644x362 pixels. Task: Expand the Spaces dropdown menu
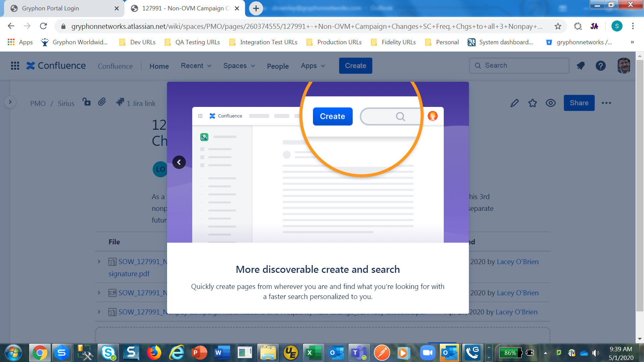pyautogui.click(x=239, y=66)
